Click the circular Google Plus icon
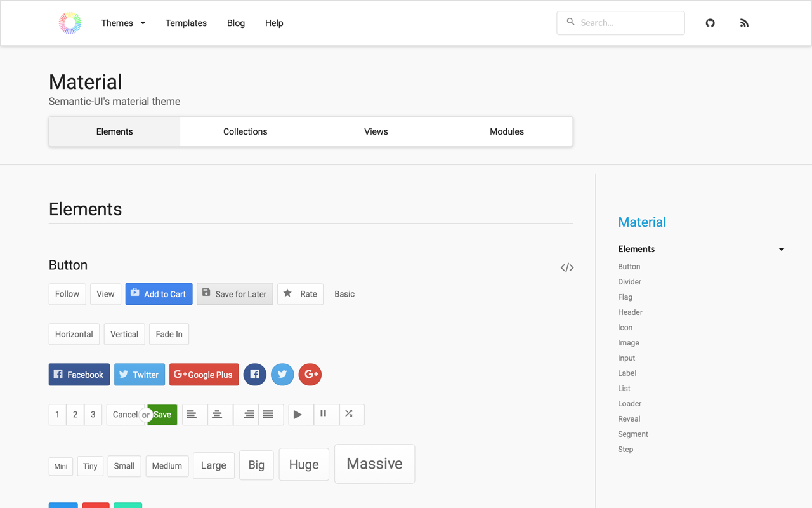Screen dimensions: 812x508 point(310,375)
